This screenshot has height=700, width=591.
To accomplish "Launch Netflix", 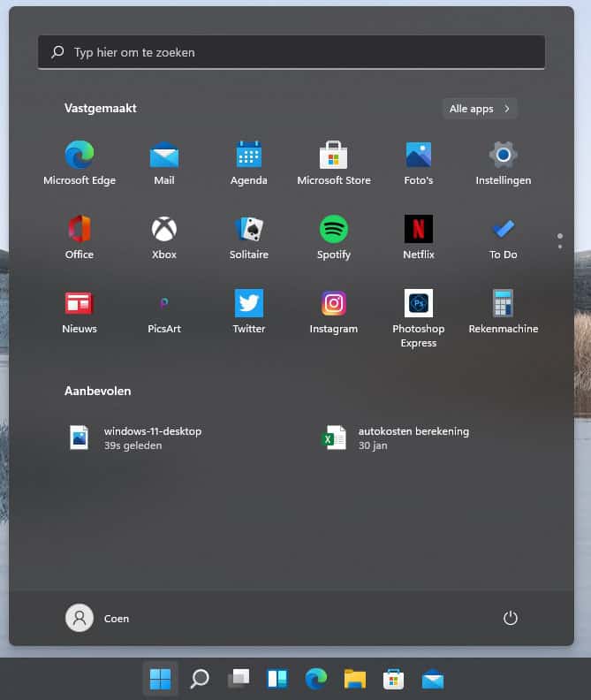I will 418,237.
